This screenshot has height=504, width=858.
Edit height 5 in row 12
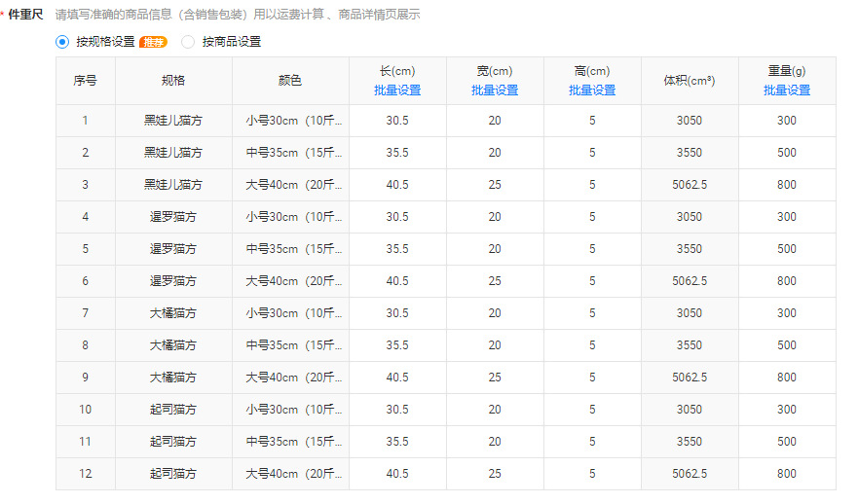click(592, 474)
